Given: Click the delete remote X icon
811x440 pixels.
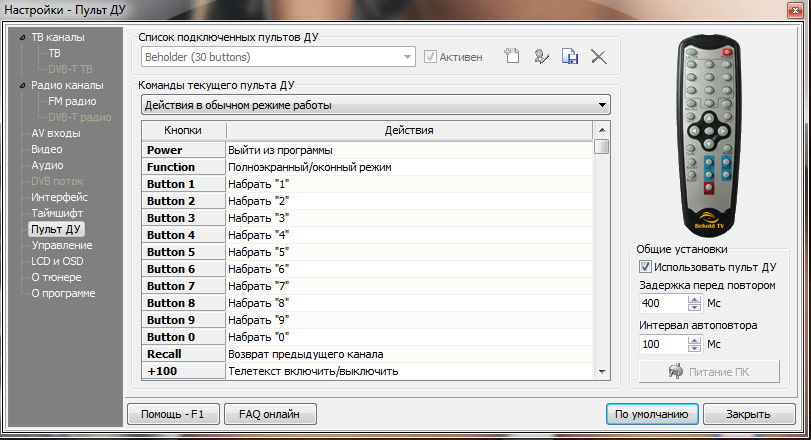Looking at the screenshot, I should coord(599,57).
